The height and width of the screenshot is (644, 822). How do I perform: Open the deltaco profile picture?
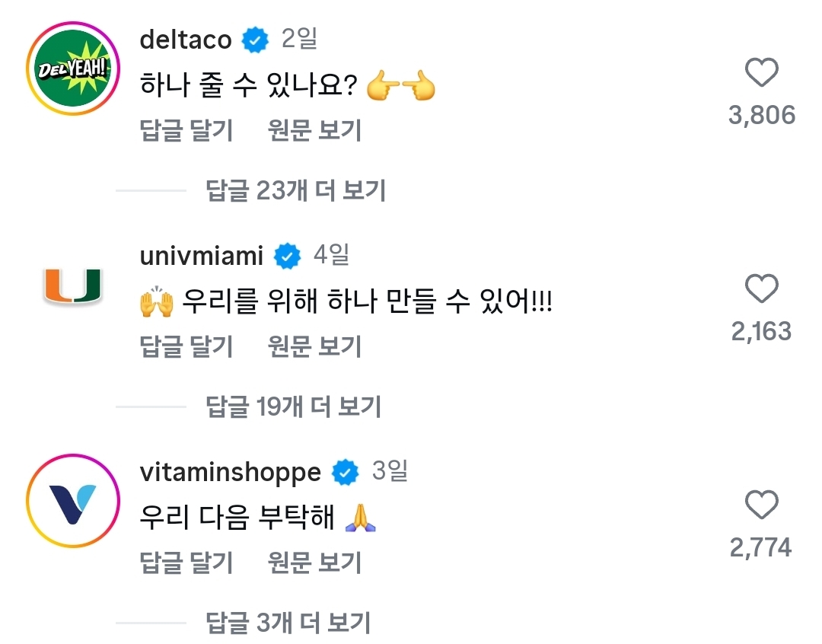72,71
